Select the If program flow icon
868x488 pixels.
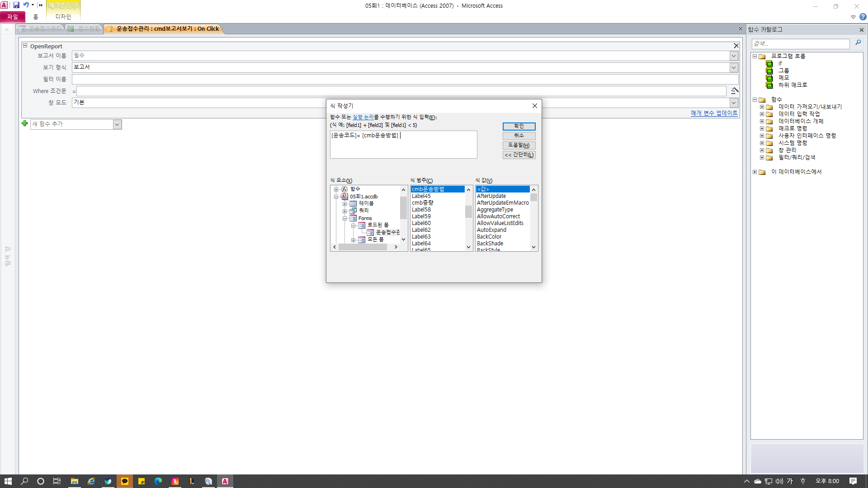tap(769, 64)
